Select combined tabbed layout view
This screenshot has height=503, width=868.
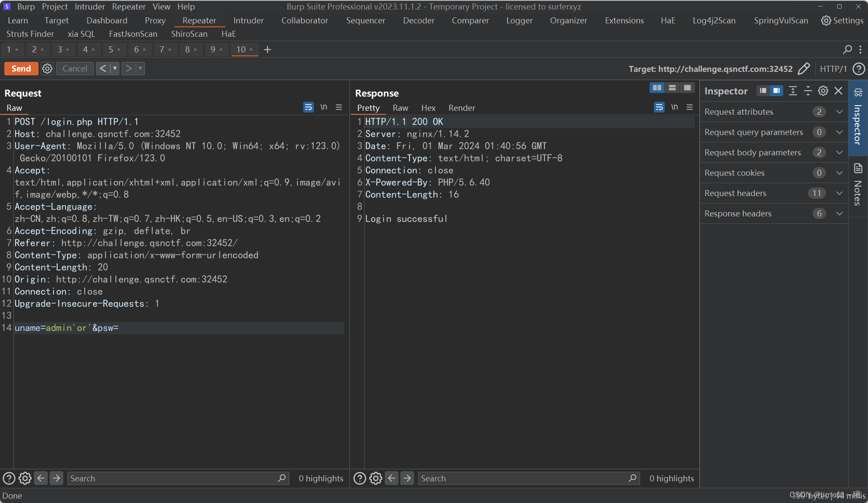pyautogui.click(x=687, y=88)
